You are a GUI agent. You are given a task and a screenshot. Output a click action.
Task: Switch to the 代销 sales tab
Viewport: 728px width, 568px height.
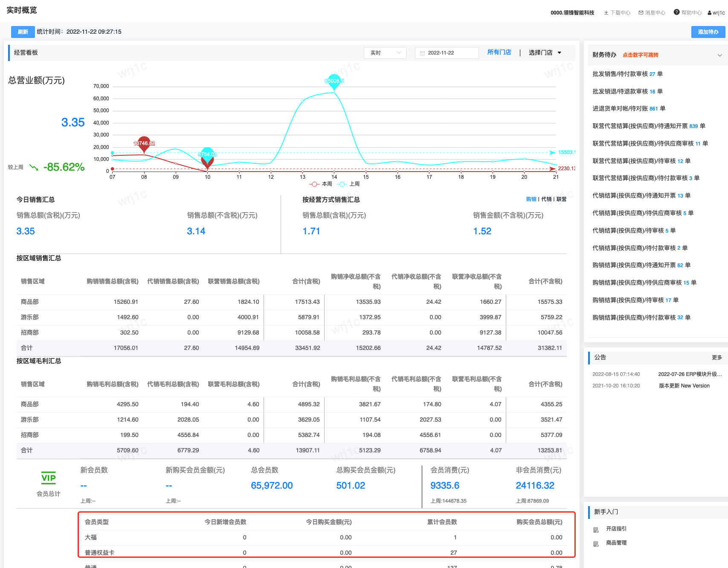(546, 199)
